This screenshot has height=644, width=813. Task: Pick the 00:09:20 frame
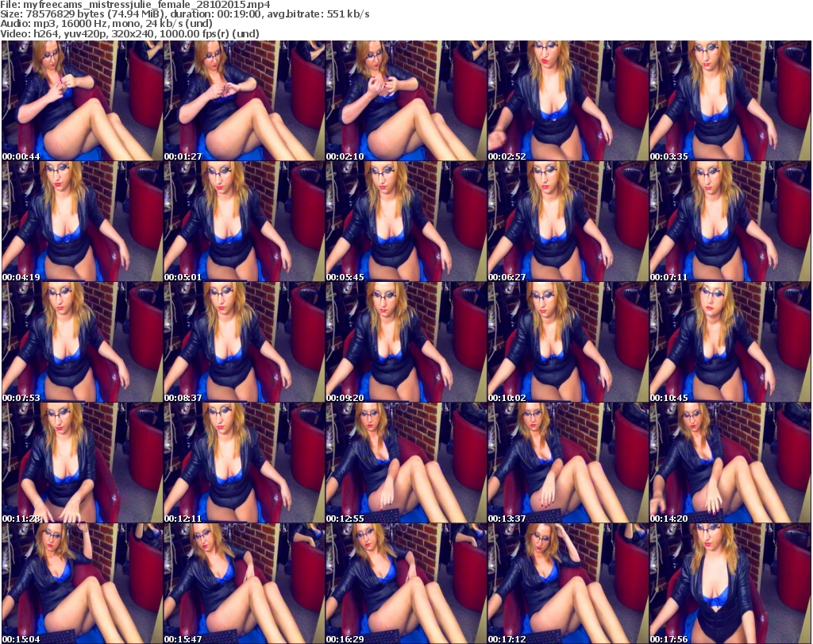[406, 342]
